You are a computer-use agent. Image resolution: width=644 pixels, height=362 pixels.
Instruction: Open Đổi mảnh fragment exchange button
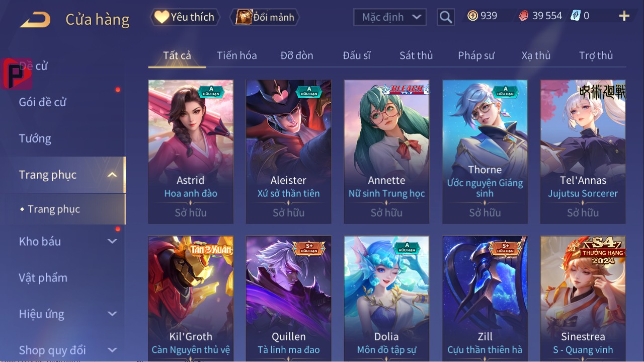pos(265,17)
